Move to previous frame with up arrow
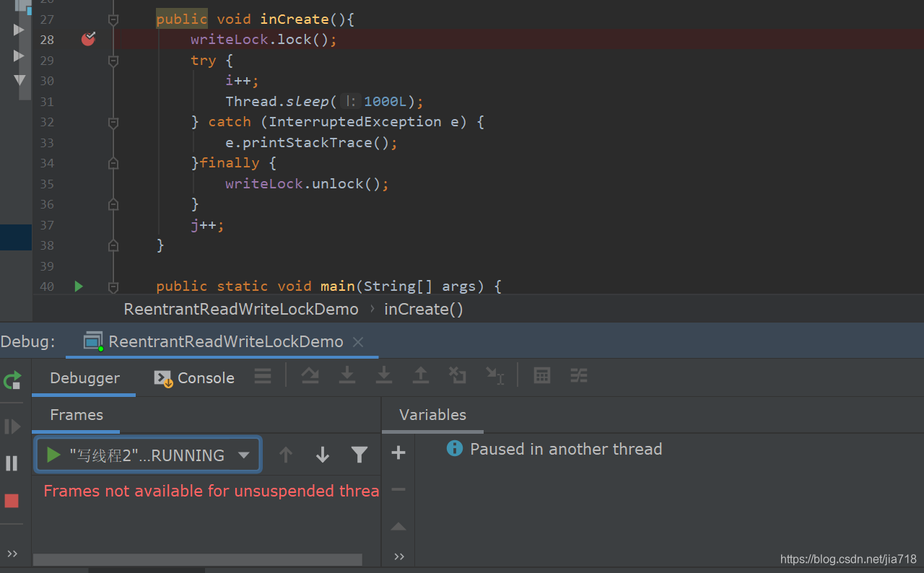Image resolution: width=924 pixels, height=573 pixels. click(x=286, y=455)
